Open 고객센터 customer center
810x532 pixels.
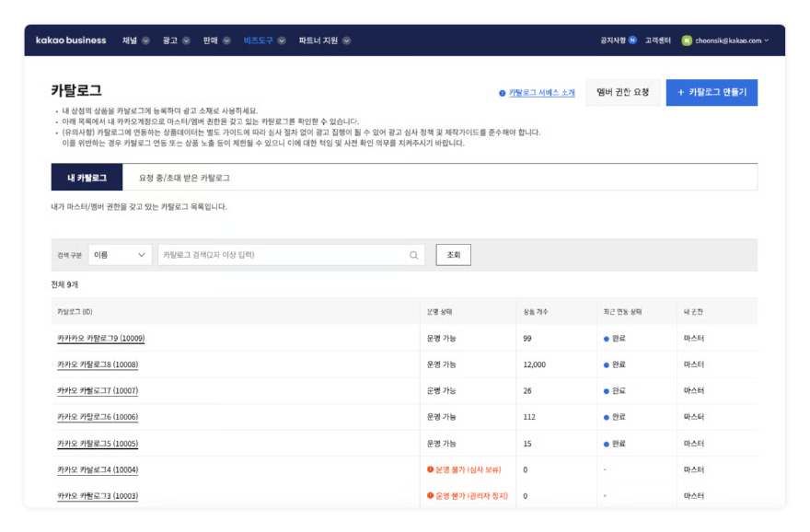[x=657, y=40]
